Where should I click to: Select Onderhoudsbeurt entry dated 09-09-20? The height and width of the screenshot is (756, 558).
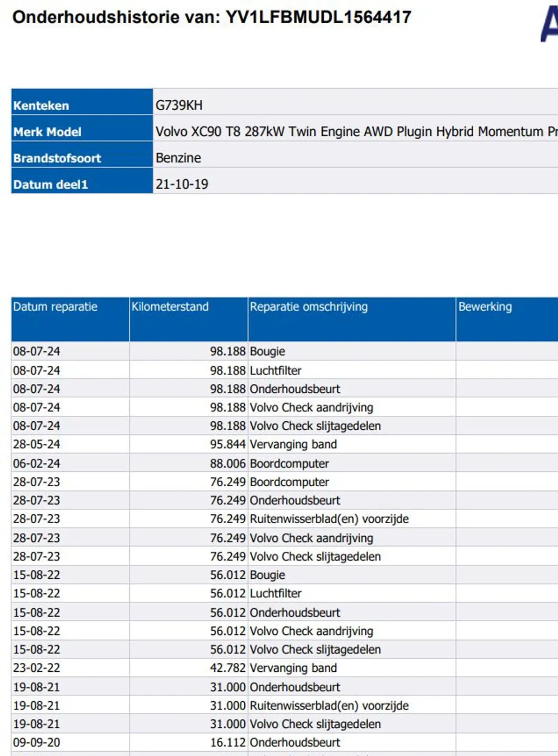295,742
